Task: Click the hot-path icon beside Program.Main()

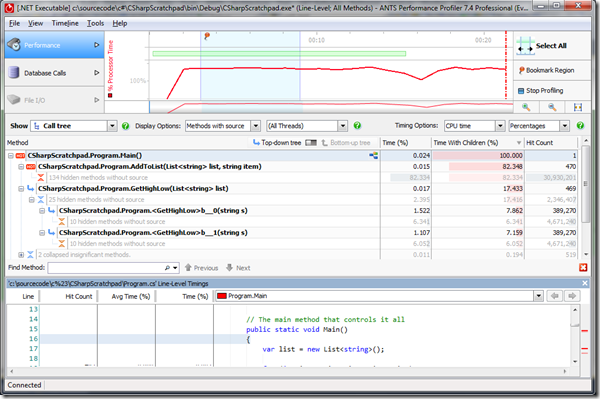Action: 21,155
